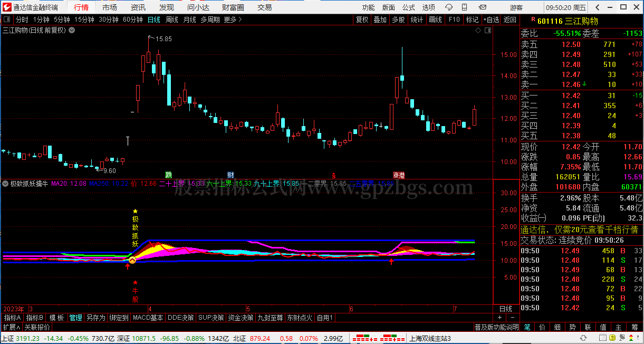644x344 pixels.
Task: Expand the 极致抓妖擒牛 indicator dropdown arrow
Action: pos(6,184)
